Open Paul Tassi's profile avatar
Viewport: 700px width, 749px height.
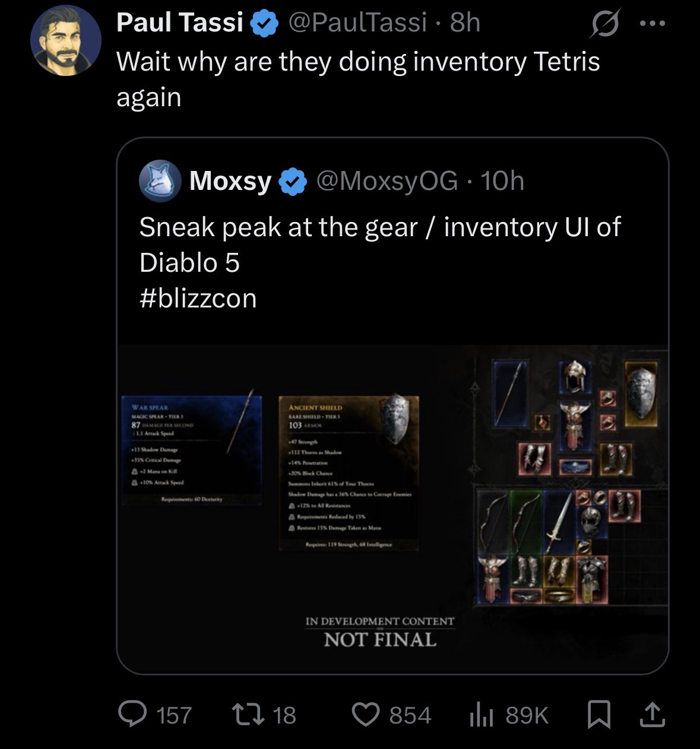[x=66, y=41]
